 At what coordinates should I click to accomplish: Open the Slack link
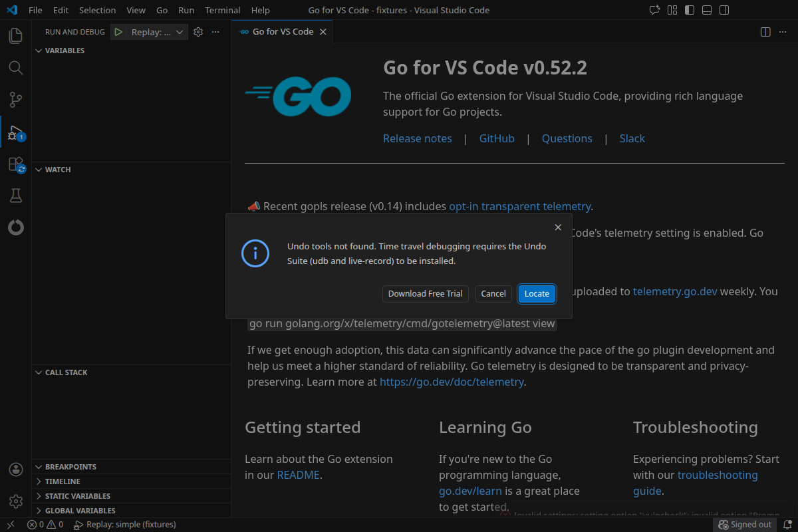(632, 138)
